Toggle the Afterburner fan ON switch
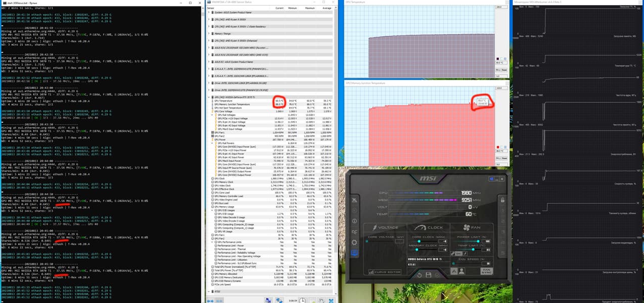The height and width of the screenshot is (303, 644). point(458,254)
